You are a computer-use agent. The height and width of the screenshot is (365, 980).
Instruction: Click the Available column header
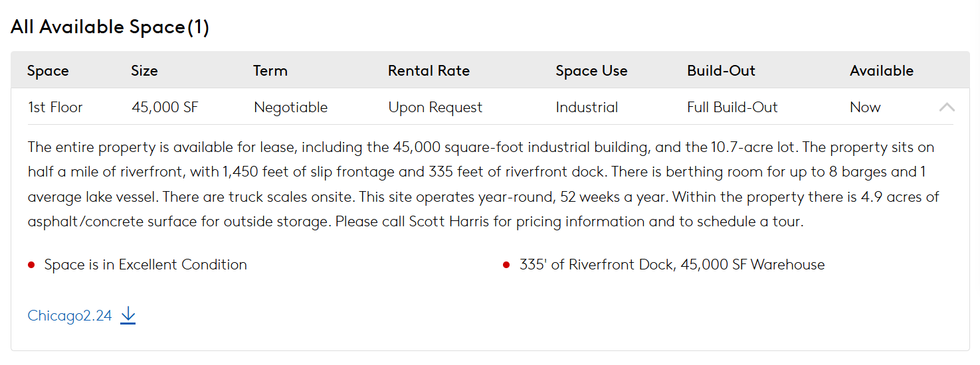(x=882, y=70)
